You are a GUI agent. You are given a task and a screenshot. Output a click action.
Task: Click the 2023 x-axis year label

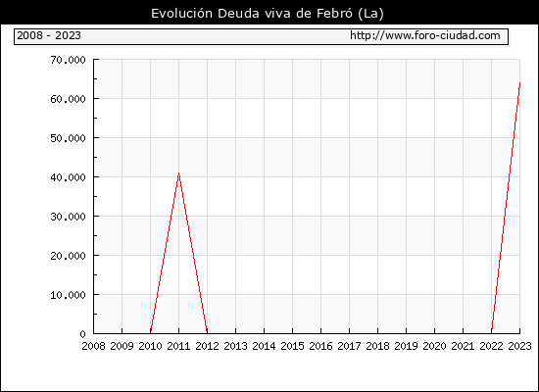(520, 346)
